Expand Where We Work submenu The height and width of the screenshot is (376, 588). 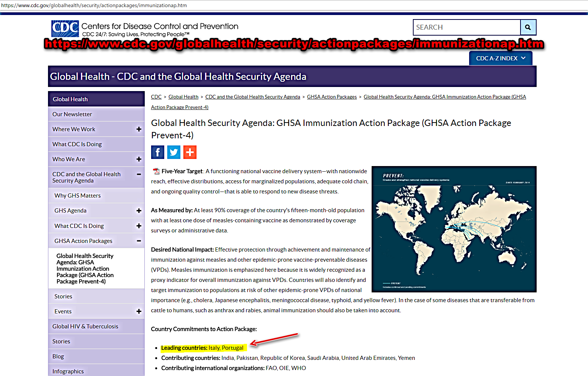[x=139, y=129]
